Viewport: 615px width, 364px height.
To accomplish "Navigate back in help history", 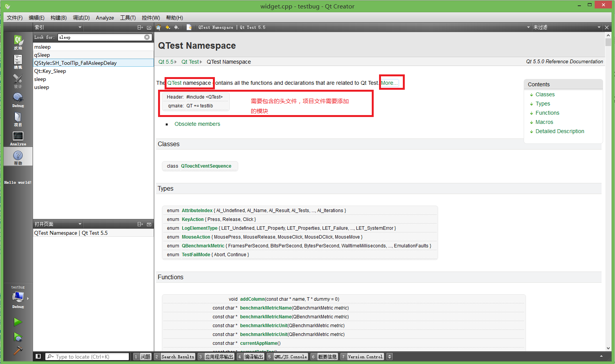I will coord(168,27).
